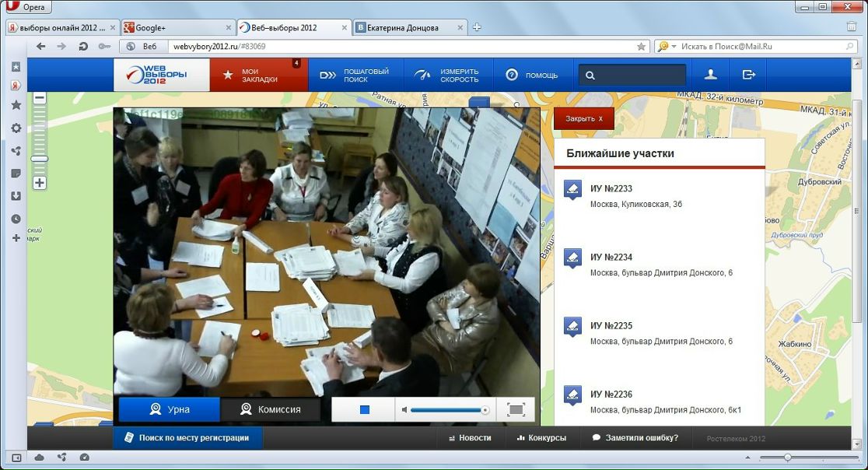This screenshot has width=868, height=470.
Task: Open the Помощь help page
Action: click(532, 75)
